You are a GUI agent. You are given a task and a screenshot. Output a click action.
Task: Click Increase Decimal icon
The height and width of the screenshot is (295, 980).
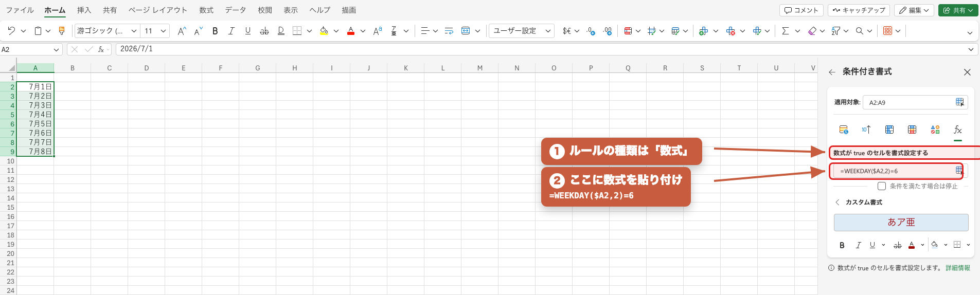click(608, 31)
